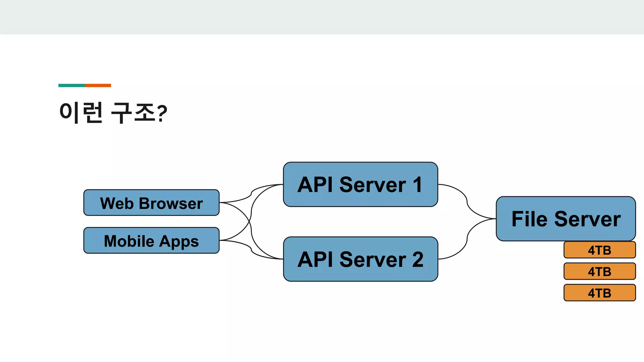
Task: Select the teal segment of the accent bar
Action: [71, 85]
